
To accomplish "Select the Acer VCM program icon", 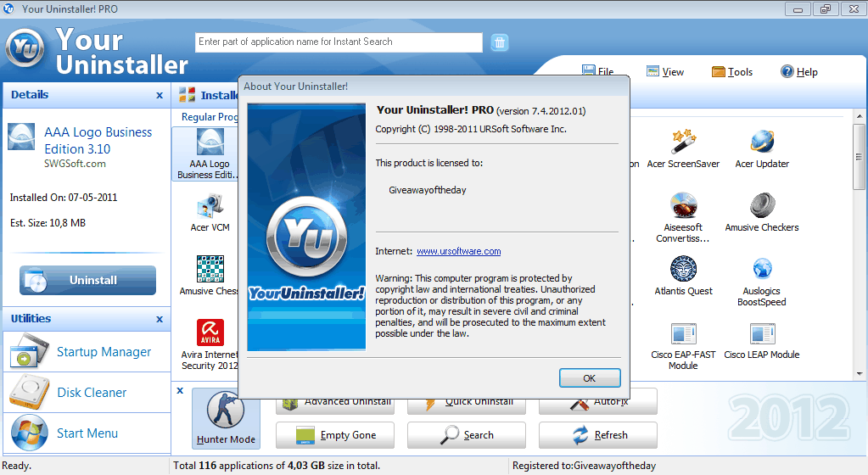I will (x=210, y=206).
